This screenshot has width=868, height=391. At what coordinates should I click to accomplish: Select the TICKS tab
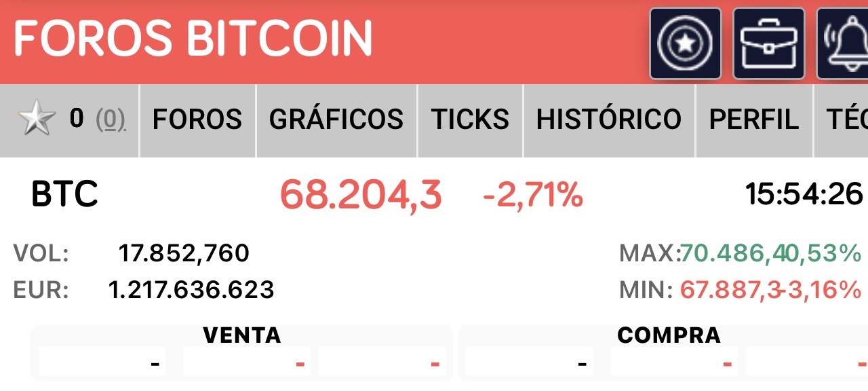tap(471, 120)
